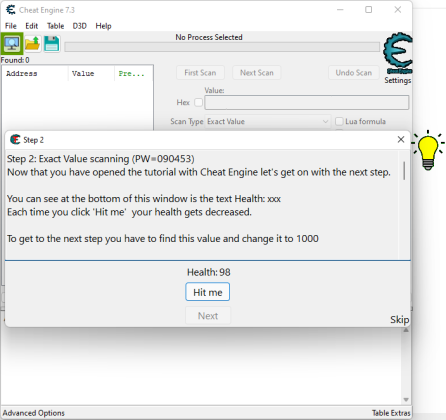Open the File menu
This screenshot has height=420, width=446.
click(x=11, y=26)
